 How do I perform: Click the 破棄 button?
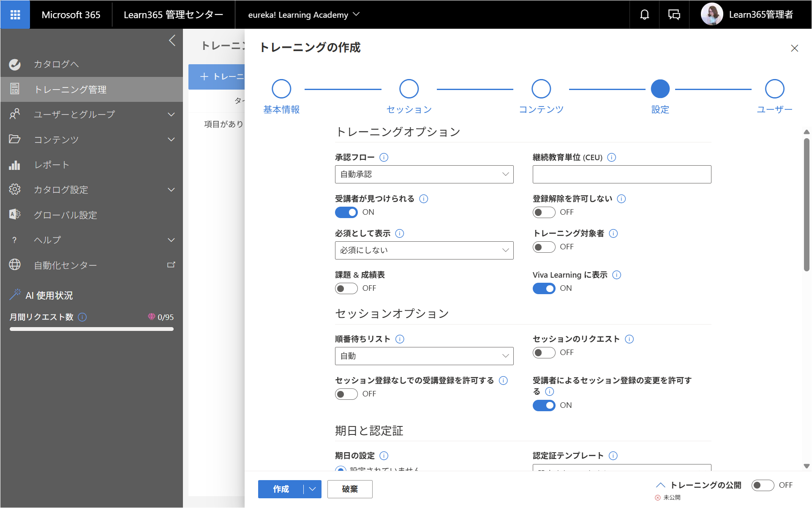(350, 489)
